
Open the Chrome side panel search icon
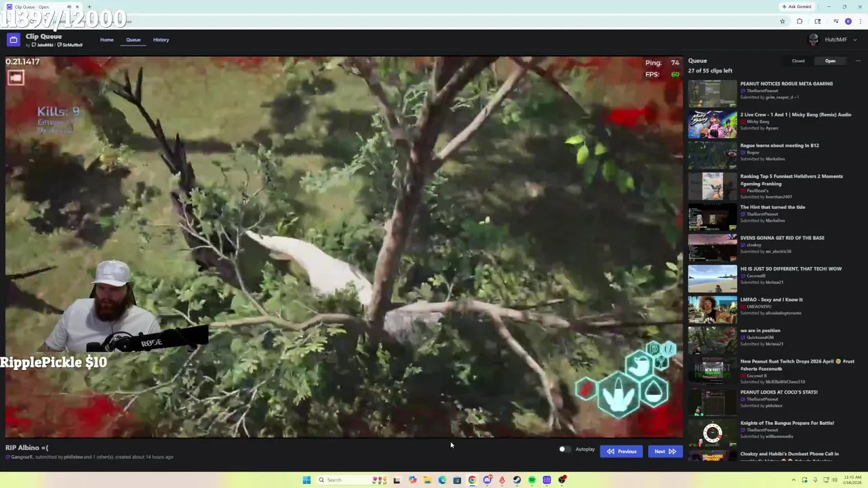pos(818,21)
